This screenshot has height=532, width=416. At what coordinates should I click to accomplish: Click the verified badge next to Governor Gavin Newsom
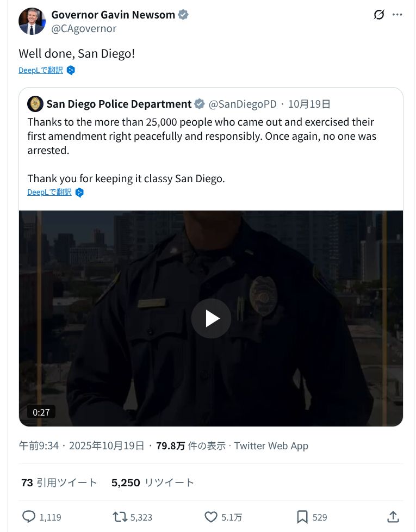pyautogui.click(x=183, y=15)
